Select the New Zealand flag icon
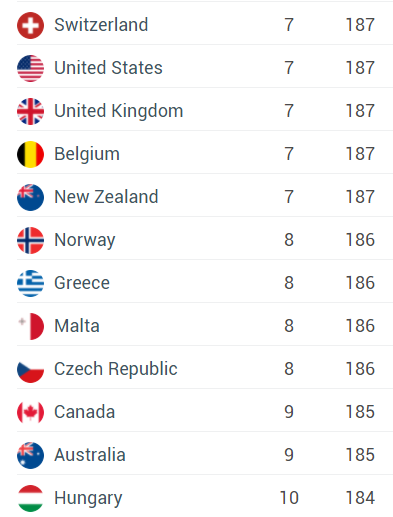 [30, 197]
